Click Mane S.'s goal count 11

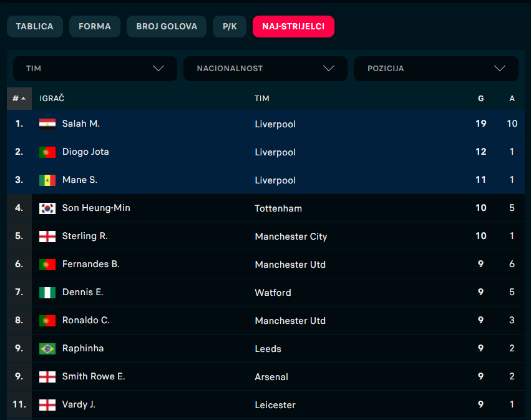coord(481,180)
